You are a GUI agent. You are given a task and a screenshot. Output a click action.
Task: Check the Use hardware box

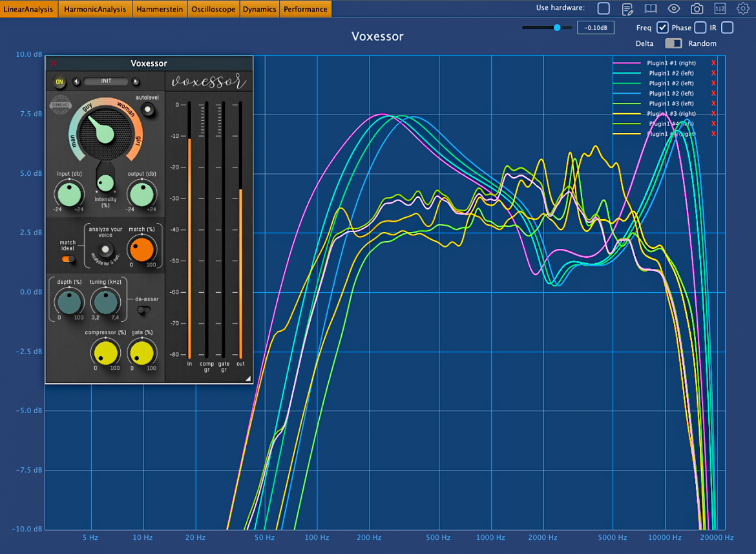coord(603,8)
